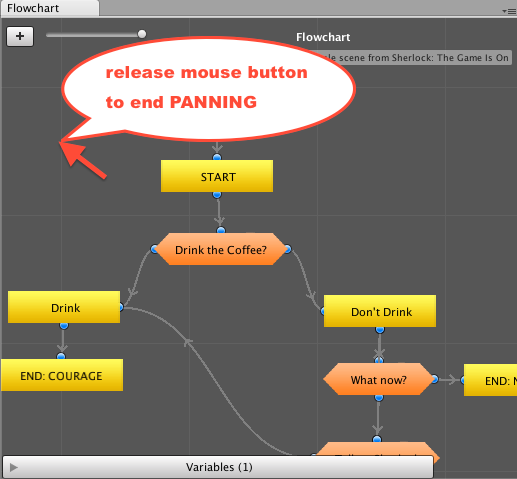This screenshot has width=517, height=479.
Task: Select the Don't Drink block
Action: click(380, 311)
